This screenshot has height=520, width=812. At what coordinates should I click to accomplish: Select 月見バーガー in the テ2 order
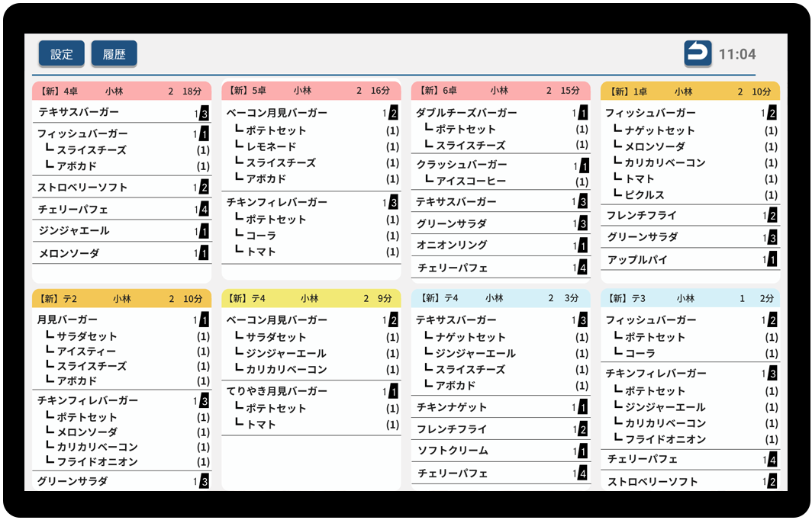(x=121, y=319)
